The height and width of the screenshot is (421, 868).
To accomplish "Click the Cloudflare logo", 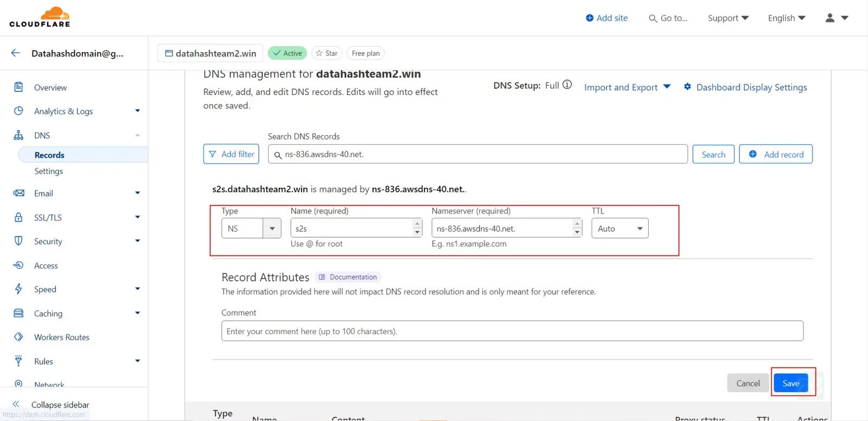I will click(x=40, y=17).
